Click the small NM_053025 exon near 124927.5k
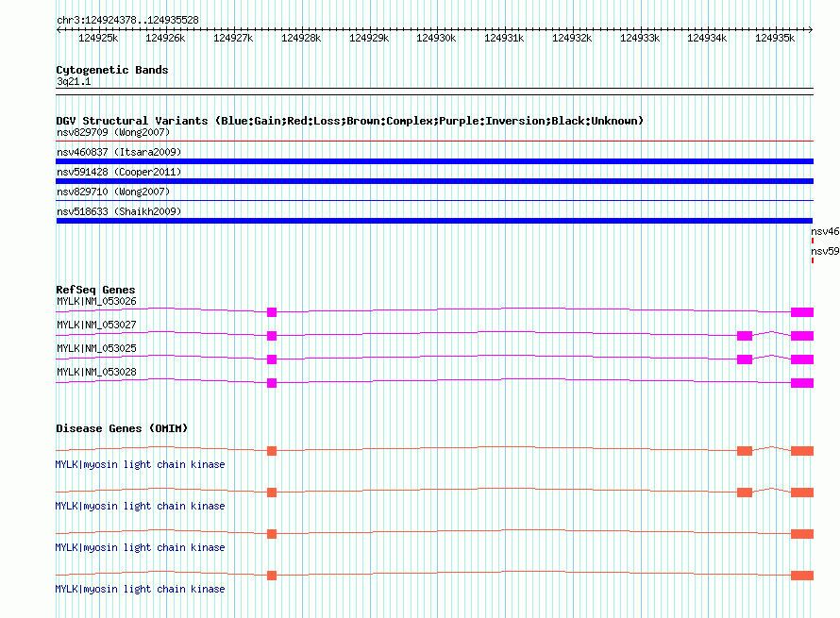Screen dimensions: 840x618 pyautogui.click(x=272, y=359)
